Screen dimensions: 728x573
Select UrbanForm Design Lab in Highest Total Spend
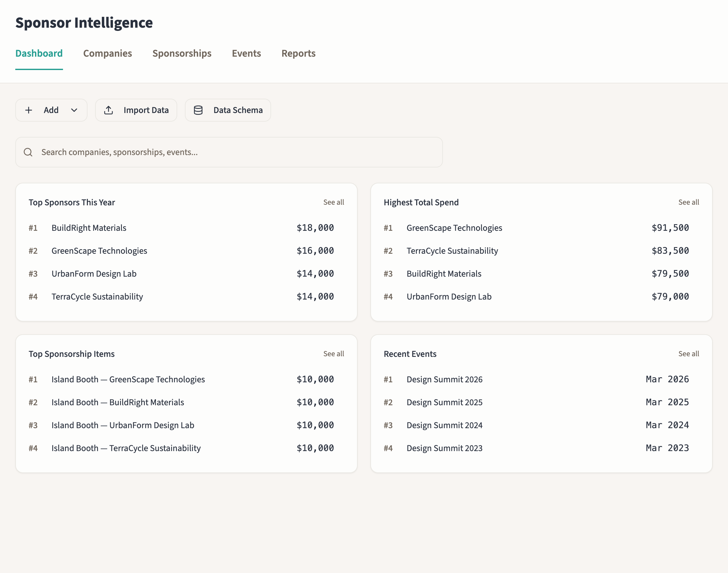449,297
